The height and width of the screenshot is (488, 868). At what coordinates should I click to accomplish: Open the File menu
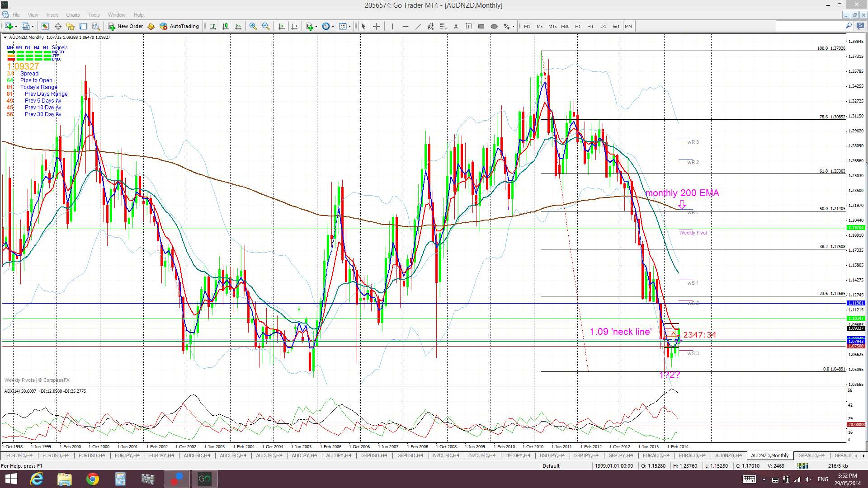click(16, 15)
